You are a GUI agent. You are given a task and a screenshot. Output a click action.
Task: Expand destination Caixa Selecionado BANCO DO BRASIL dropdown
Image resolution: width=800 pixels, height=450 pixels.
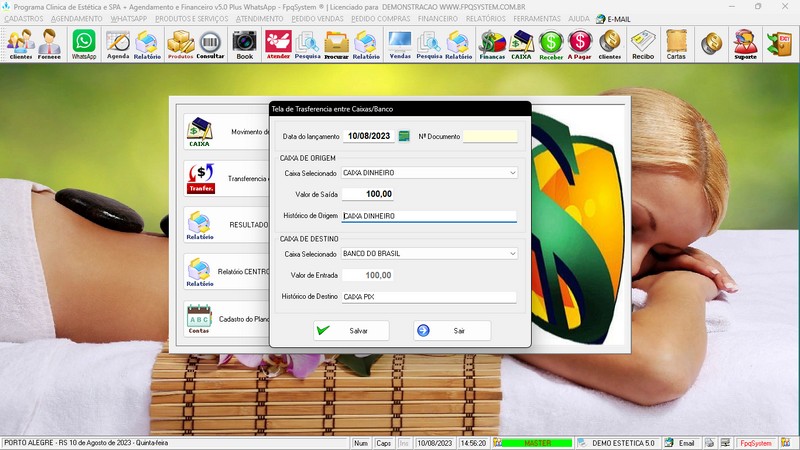pos(512,254)
